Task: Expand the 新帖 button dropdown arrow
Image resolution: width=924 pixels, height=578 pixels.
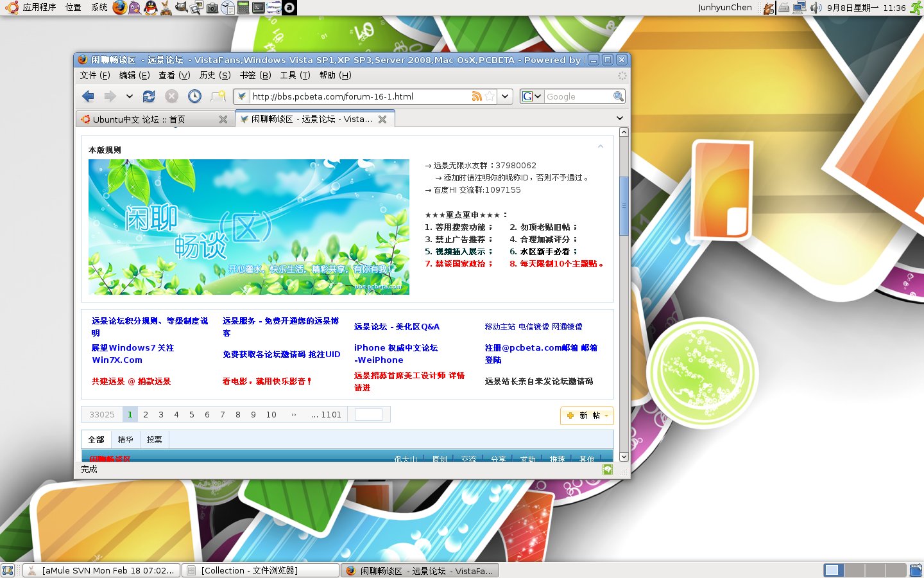Action: 606,416
